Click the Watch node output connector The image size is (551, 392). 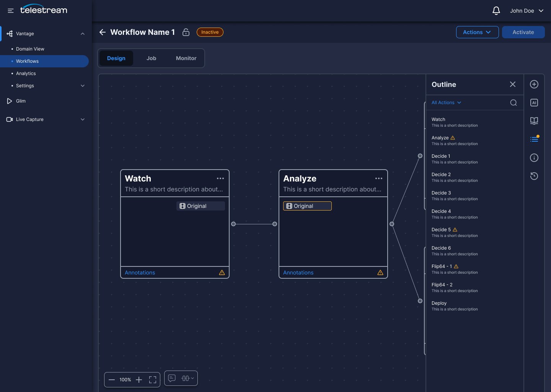[233, 224]
